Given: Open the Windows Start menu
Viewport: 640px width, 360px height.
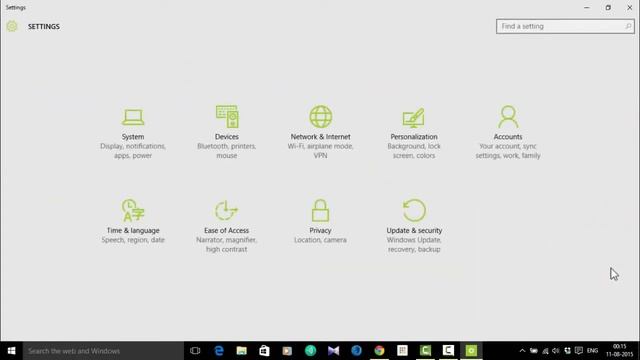Looking at the screenshot, I should click(x=11, y=351).
